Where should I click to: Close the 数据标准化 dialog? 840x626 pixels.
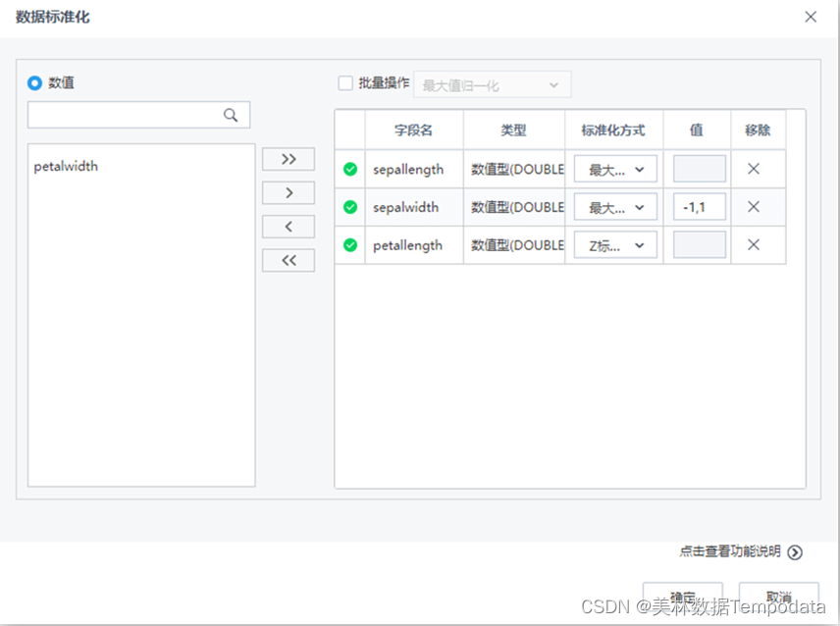(811, 17)
